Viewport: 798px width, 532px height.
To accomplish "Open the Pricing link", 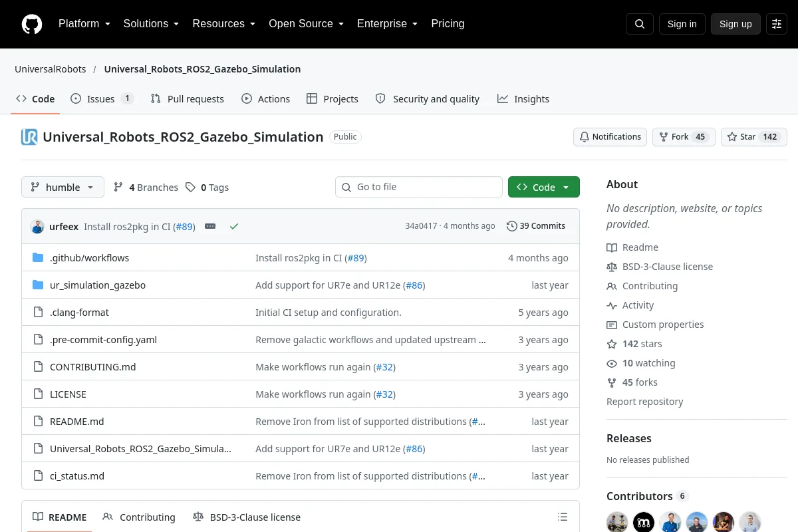I will (x=448, y=24).
